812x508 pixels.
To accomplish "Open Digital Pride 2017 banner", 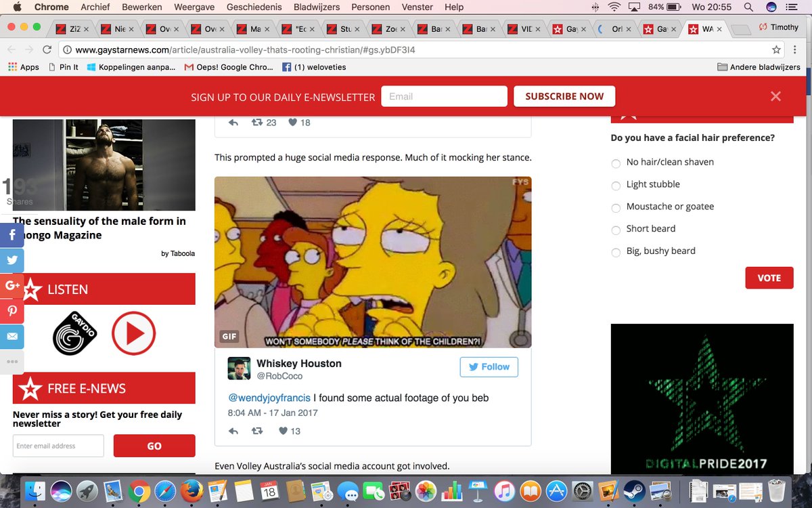I will point(702,398).
